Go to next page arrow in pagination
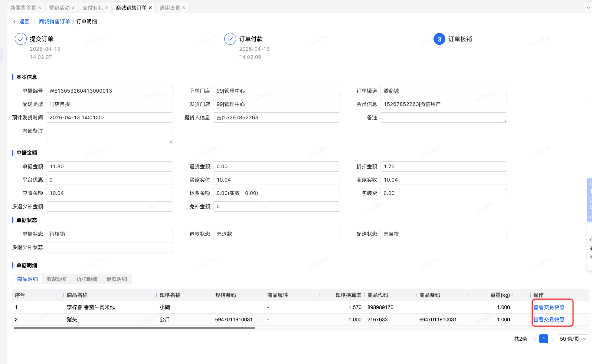 click(553, 339)
